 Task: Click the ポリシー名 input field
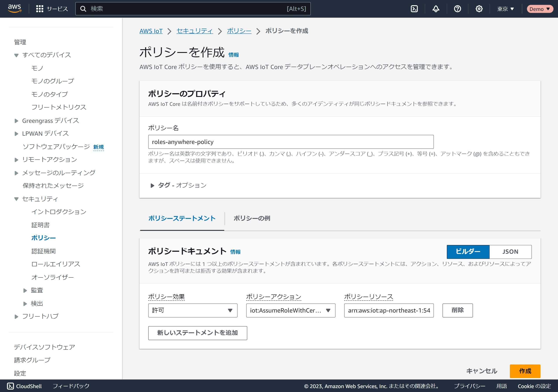tap(291, 142)
